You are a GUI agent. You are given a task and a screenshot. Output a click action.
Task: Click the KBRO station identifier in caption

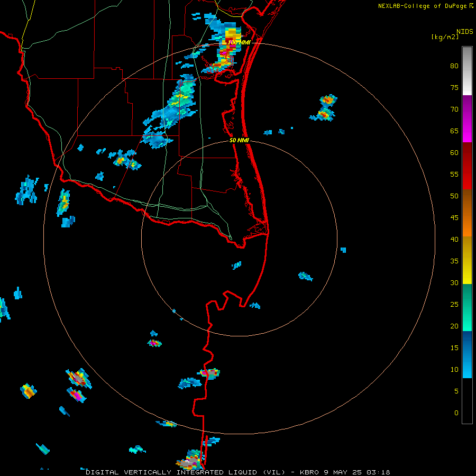[309, 472]
